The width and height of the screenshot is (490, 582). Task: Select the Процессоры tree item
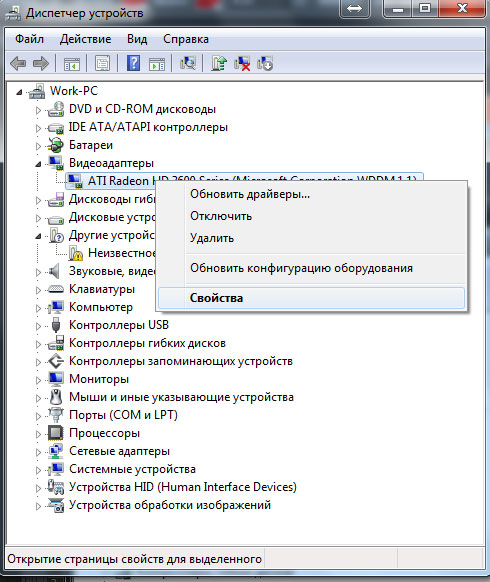pyautogui.click(x=104, y=433)
